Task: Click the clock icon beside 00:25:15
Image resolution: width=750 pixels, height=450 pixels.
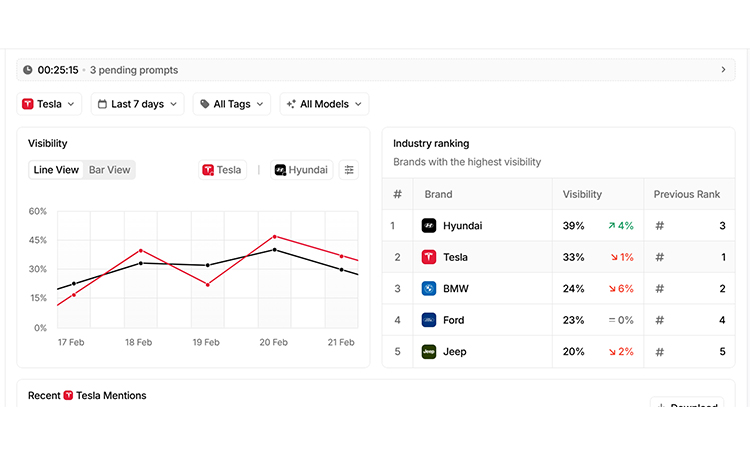Action: (x=28, y=70)
